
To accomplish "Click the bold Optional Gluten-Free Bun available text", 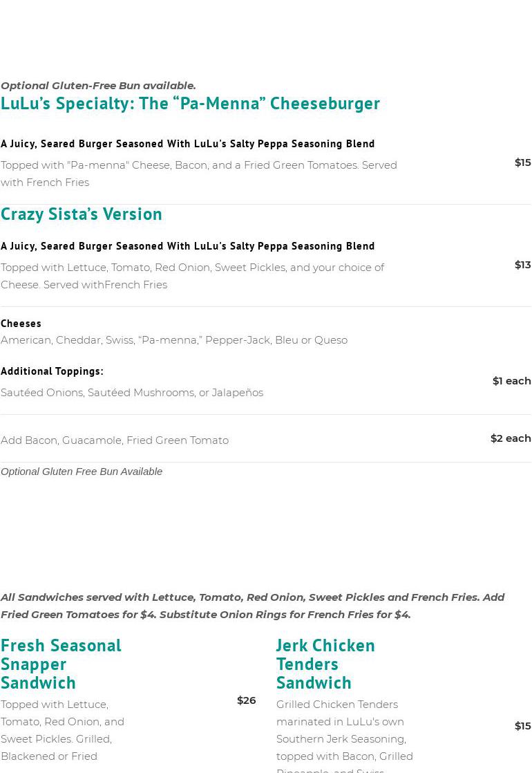I will (98, 86).
